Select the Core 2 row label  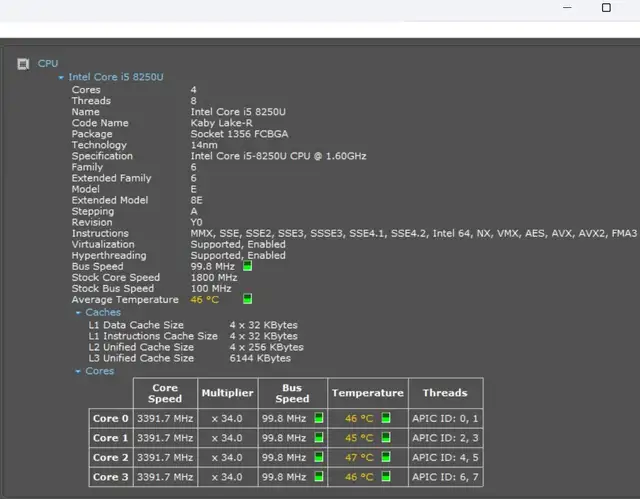coord(111,457)
